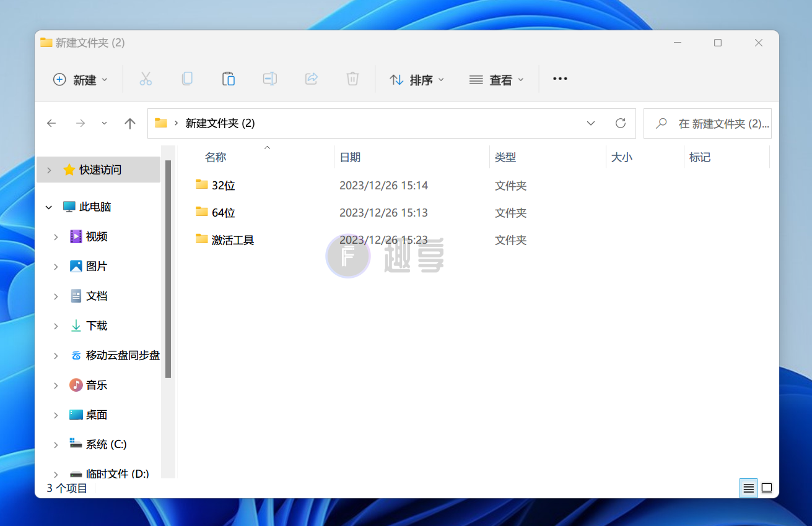The image size is (812, 526).
Task: Click the Copy icon in toolbar
Action: tap(187, 79)
